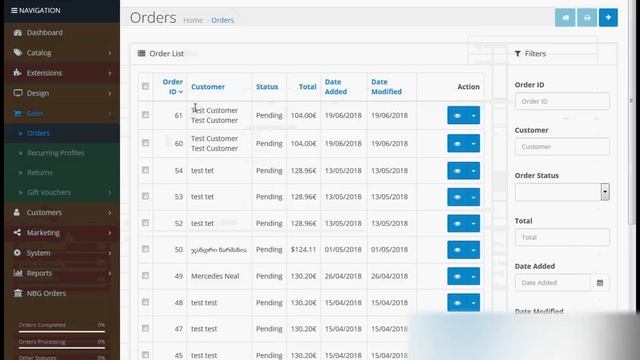Expand the Catalog menu chevron

coord(109,53)
